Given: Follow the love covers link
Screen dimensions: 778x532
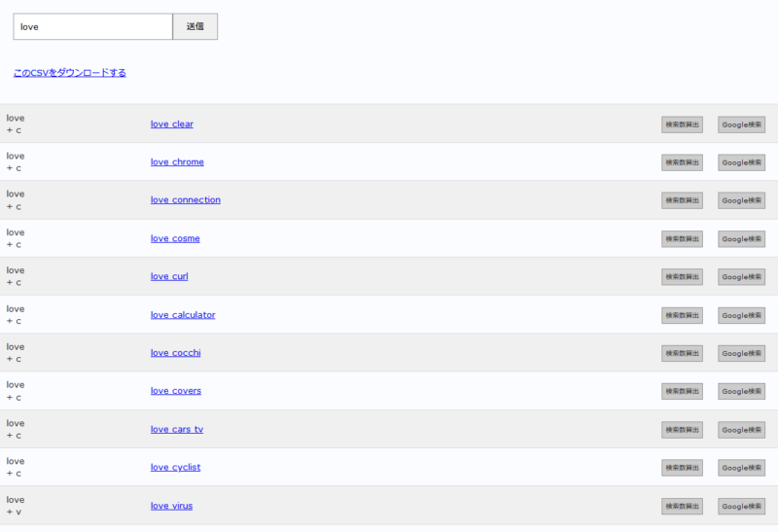Looking at the screenshot, I should point(176,391).
